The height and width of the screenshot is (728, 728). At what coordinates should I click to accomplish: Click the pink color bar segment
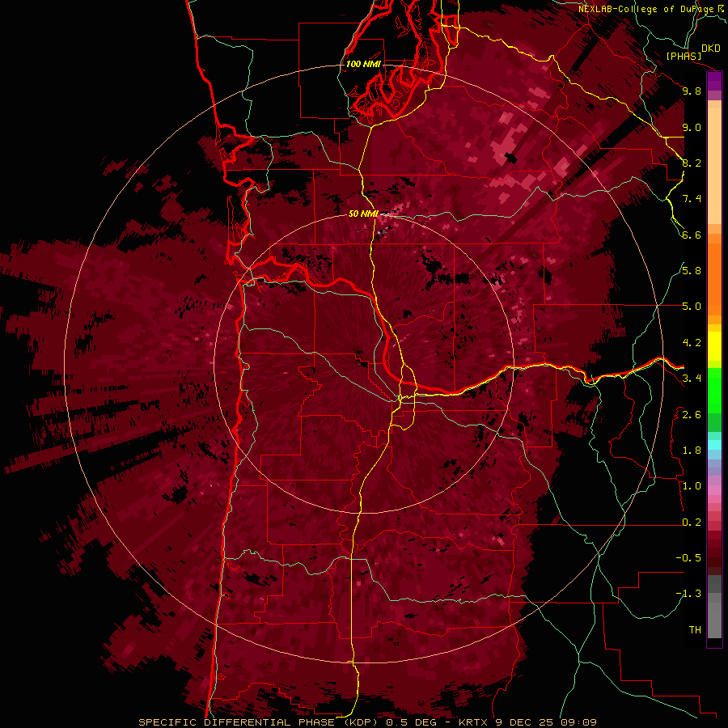click(714, 490)
